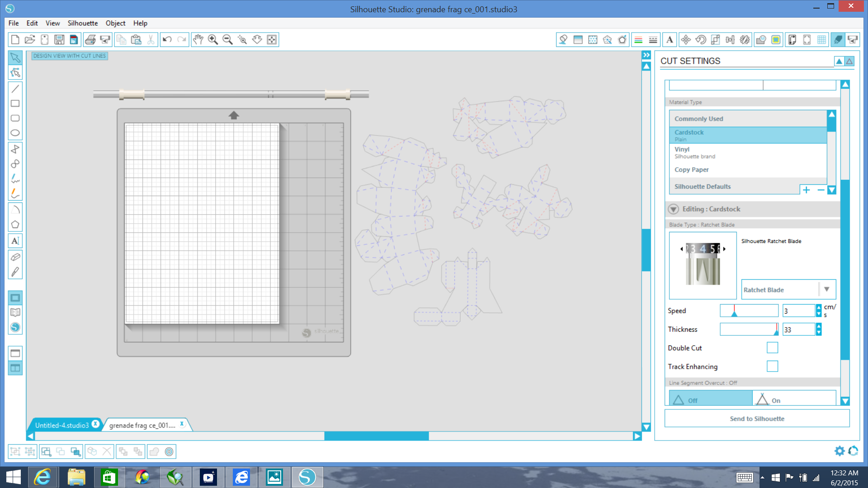Pick the Draw a Line tool
The width and height of the screenshot is (868, 488).
coord(15,89)
